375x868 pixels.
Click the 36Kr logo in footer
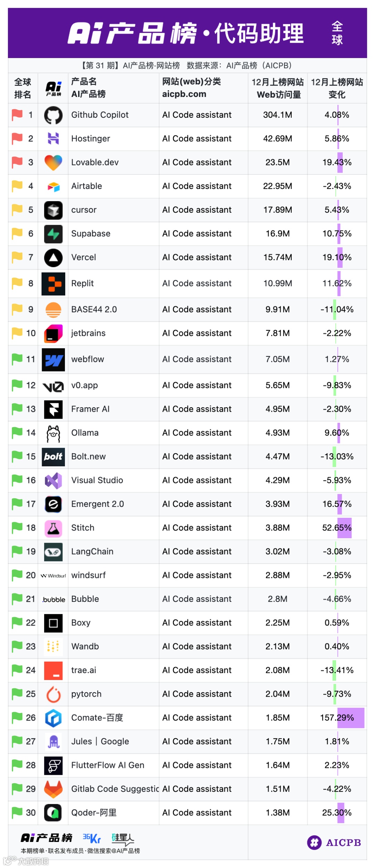[92, 839]
